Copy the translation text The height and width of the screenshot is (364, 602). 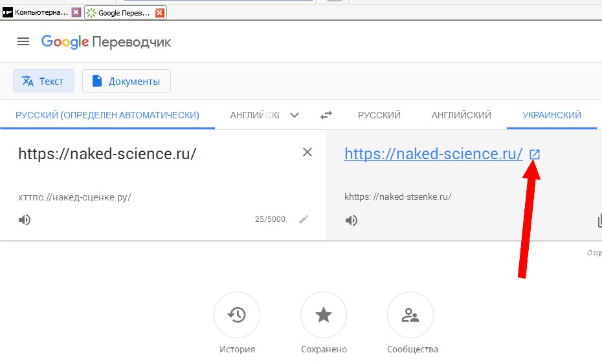(x=599, y=221)
